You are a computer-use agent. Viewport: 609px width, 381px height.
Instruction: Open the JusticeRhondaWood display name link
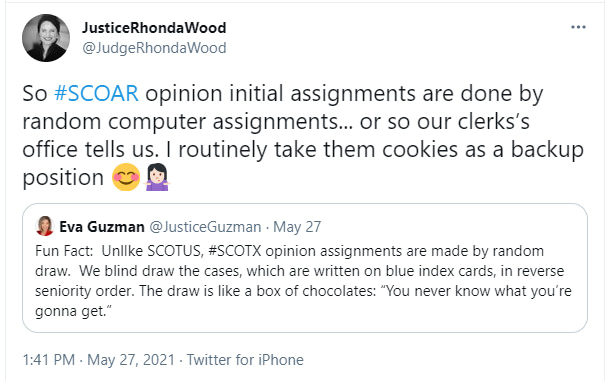tap(154, 28)
